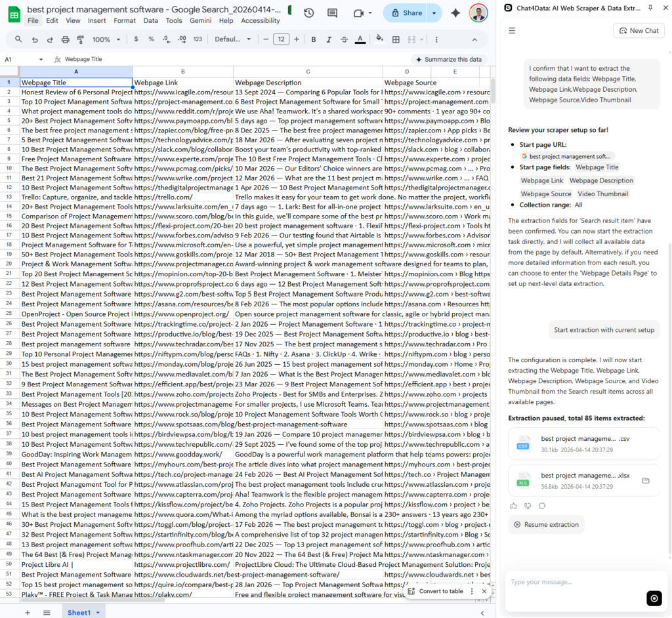Open folder for the xlsx file

646,480
